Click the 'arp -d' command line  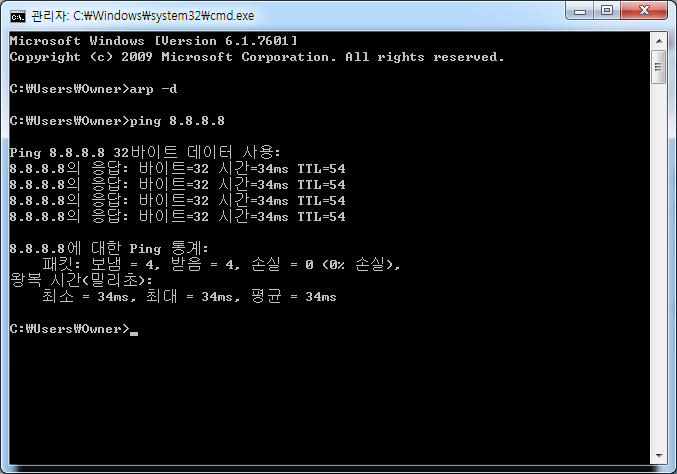coord(93,89)
